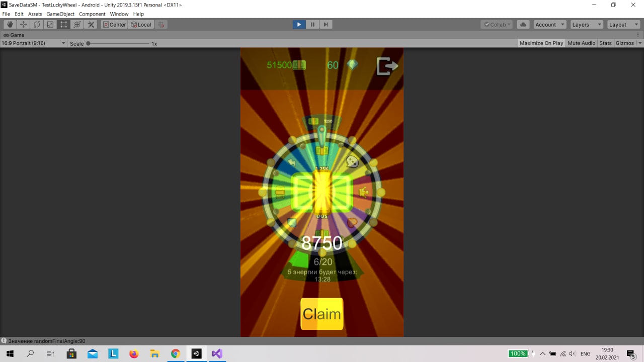Click the Claim button in game

[x=322, y=314]
